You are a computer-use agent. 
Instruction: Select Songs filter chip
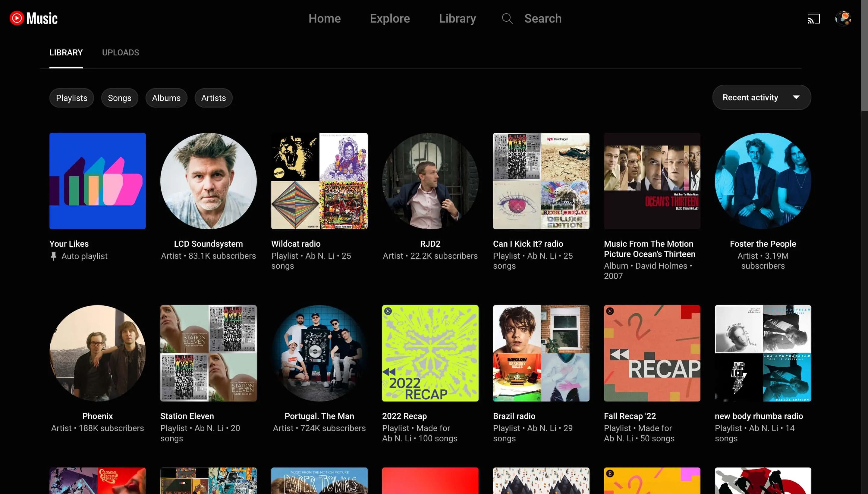tap(119, 98)
